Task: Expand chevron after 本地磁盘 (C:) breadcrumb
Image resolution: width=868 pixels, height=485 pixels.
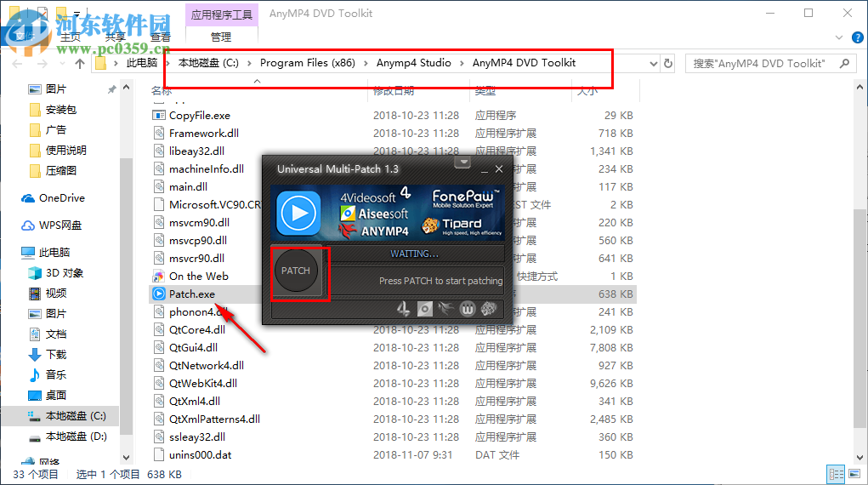Action: (249, 63)
